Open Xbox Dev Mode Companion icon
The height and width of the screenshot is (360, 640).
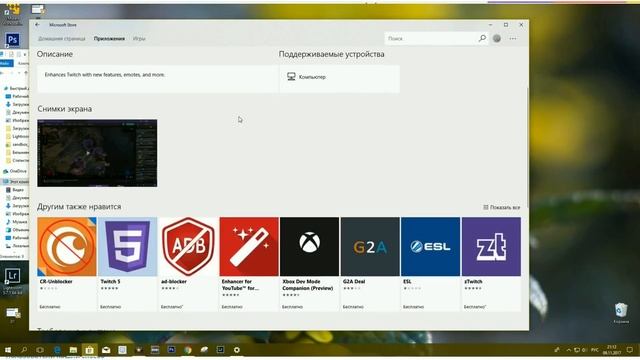309,247
